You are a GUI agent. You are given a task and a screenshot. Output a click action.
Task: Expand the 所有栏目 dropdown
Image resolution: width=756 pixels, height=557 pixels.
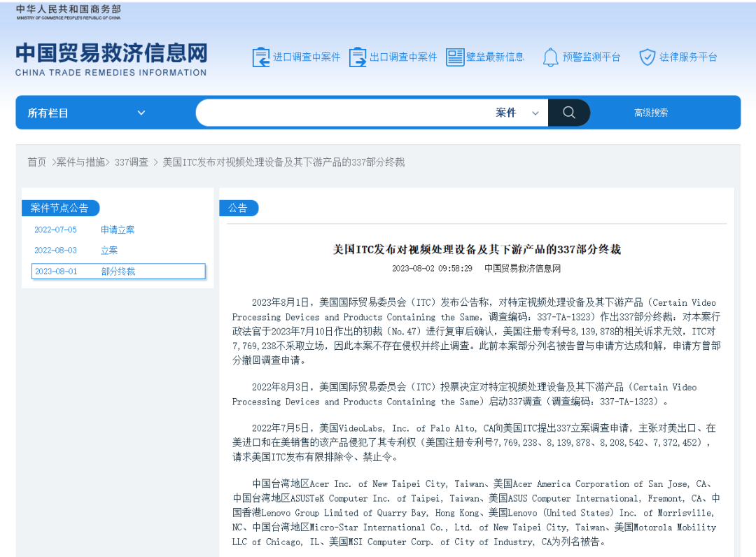tap(87, 113)
